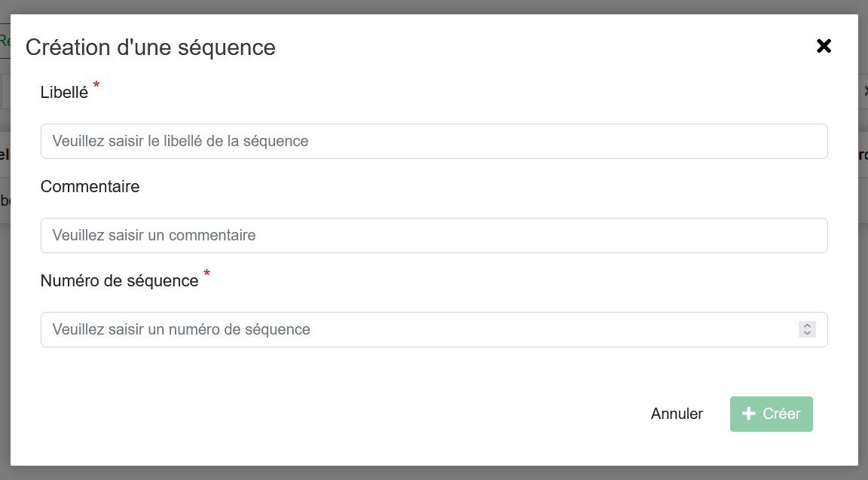Click the Numéro de séquence label
Viewport: 868px width, 480px height.
pyautogui.click(x=119, y=280)
